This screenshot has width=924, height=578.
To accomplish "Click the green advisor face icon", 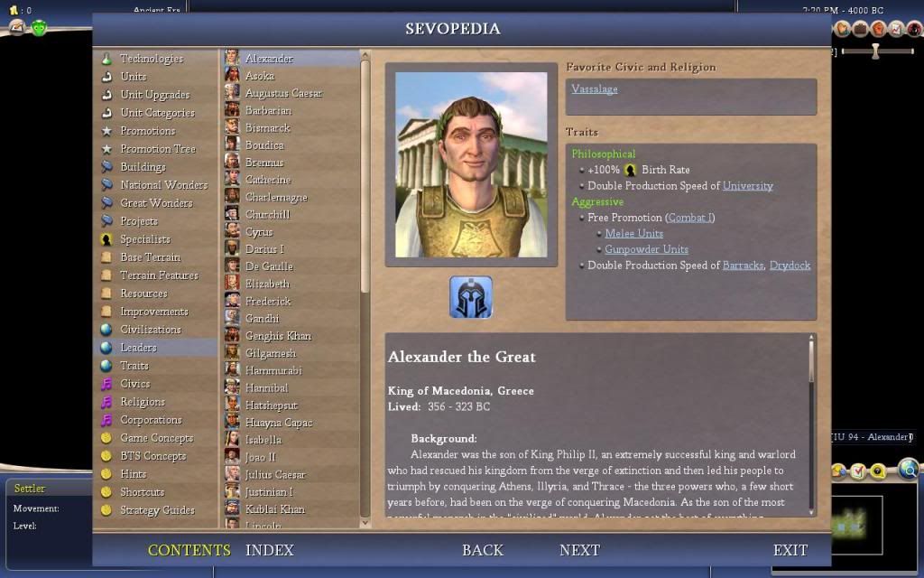I will [x=39, y=27].
